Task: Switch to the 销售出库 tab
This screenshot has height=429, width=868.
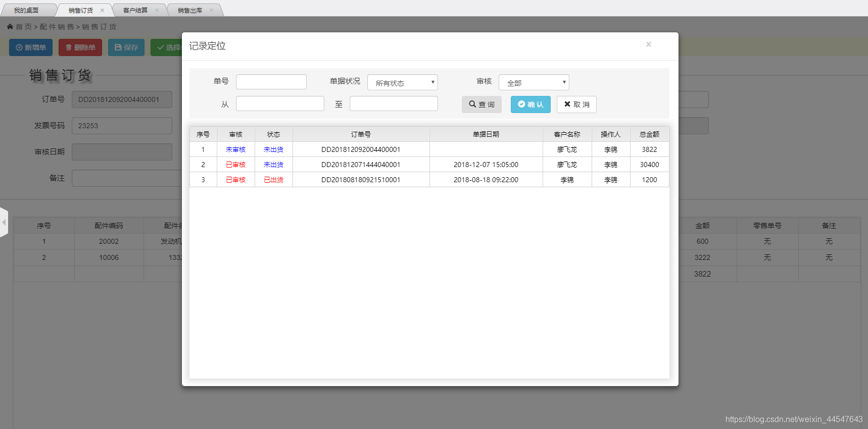Action: (x=190, y=10)
